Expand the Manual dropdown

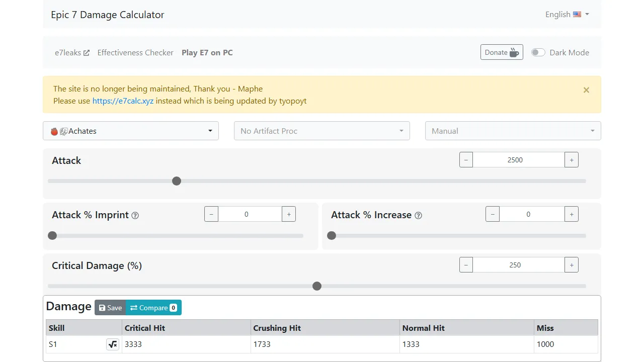tap(513, 131)
